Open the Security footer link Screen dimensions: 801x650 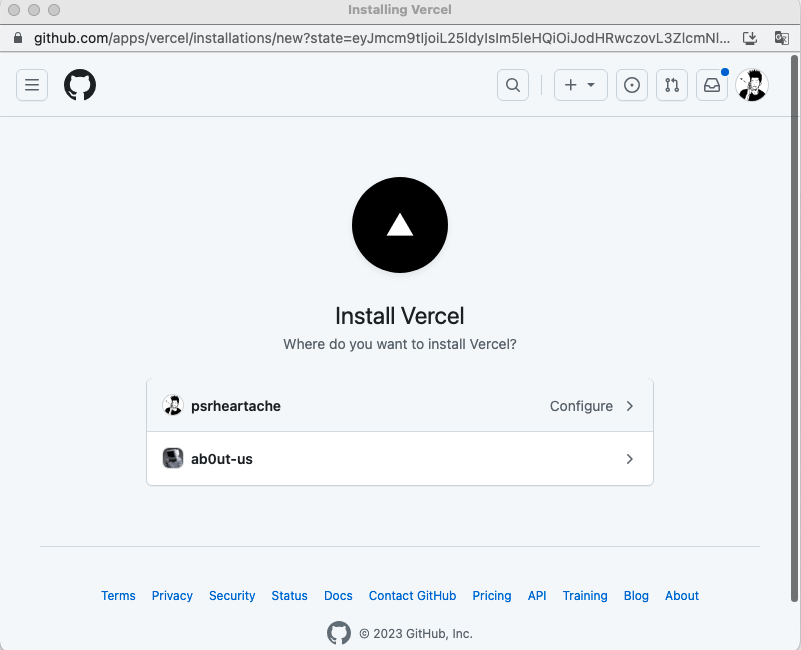pos(232,596)
